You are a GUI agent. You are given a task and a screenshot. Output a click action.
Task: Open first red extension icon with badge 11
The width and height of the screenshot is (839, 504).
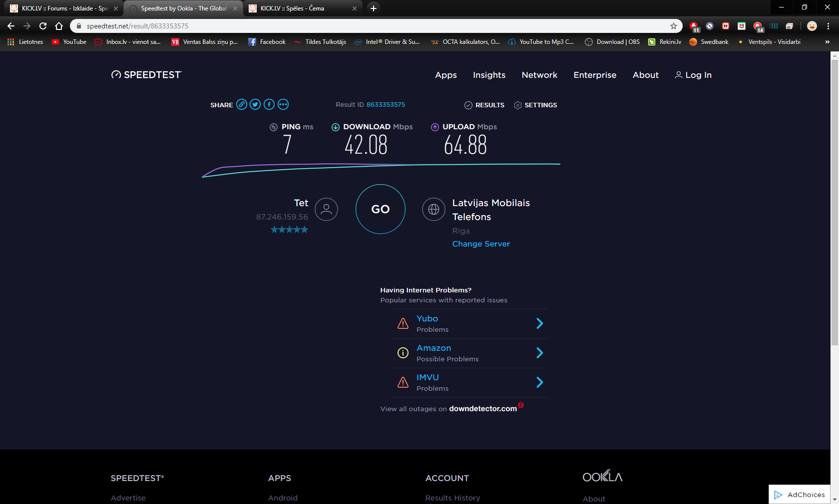click(x=694, y=26)
